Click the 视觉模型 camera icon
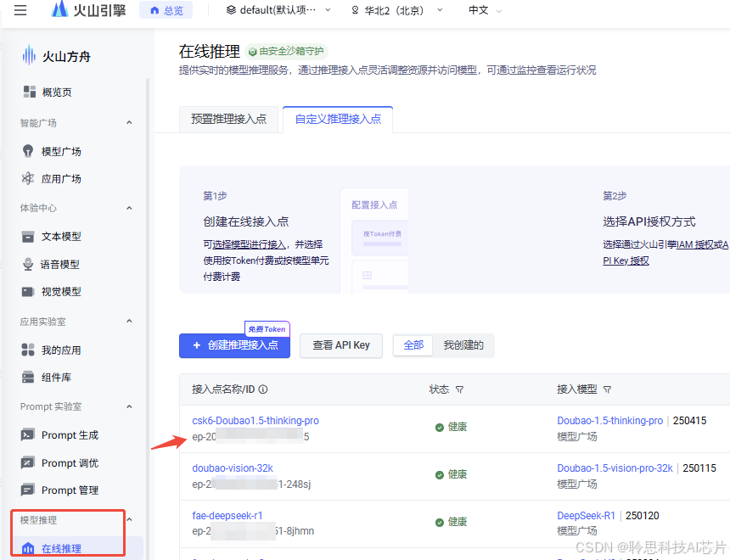 tap(28, 292)
